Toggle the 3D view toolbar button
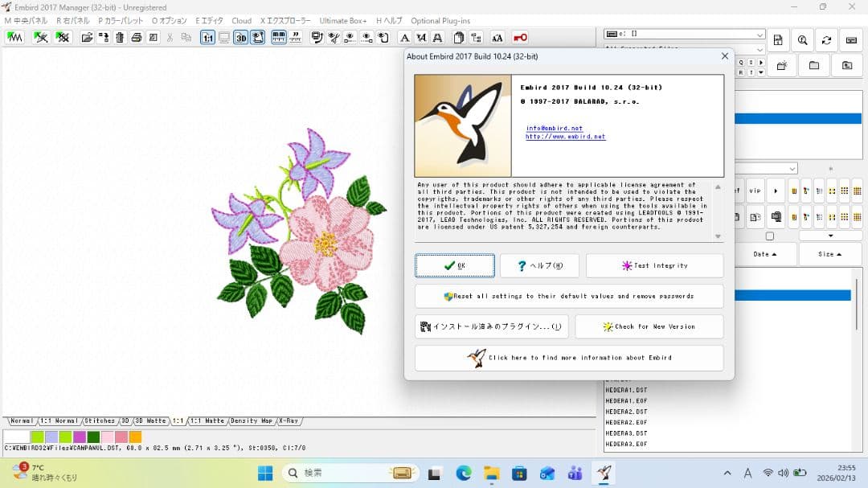The image size is (868, 488). click(x=240, y=37)
